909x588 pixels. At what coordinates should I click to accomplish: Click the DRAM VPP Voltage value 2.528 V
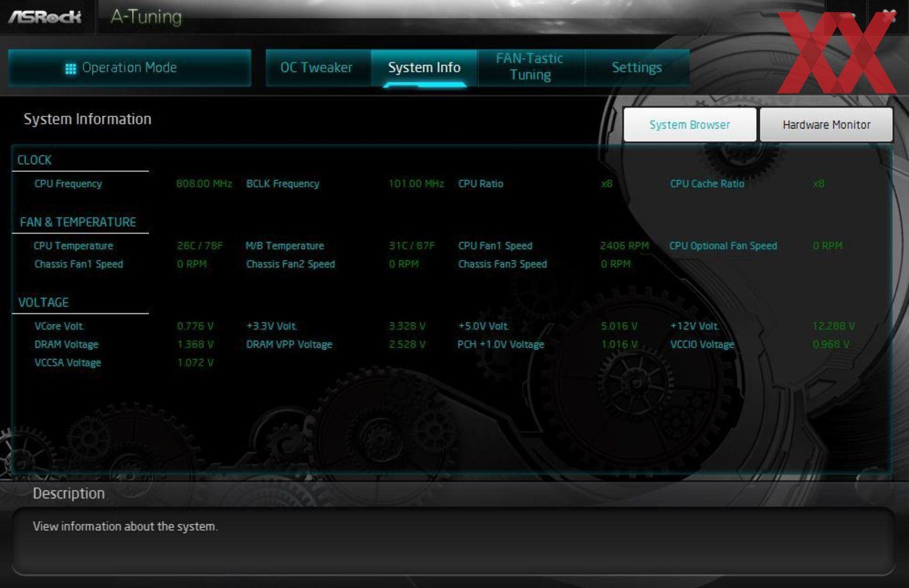click(407, 345)
